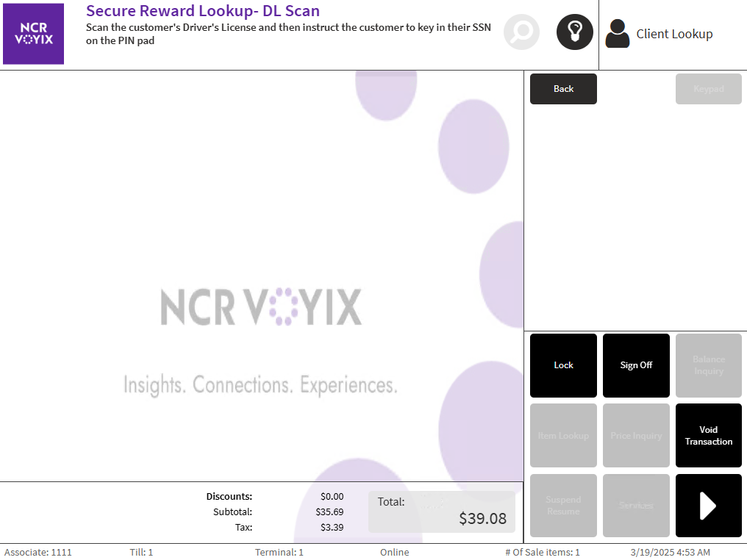The width and height of the screenshot is (747, 560).
Task: Click the Total $39.08 panel
Action: pos(442,512)
